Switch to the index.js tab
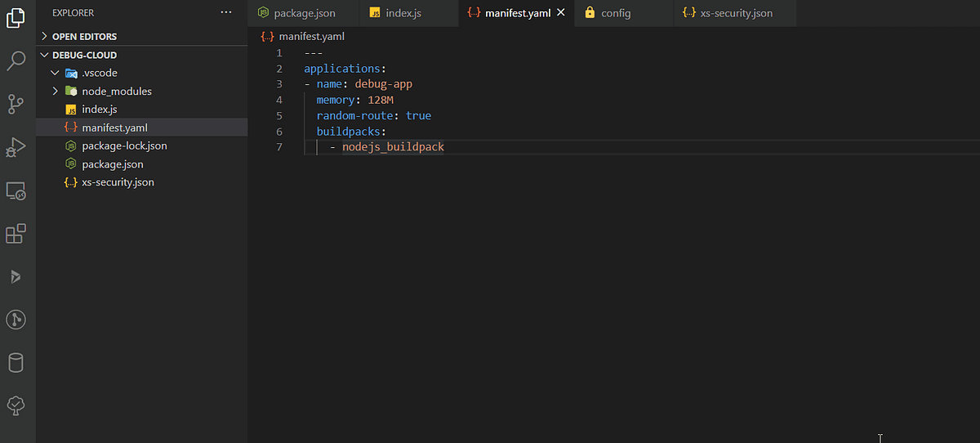Viewport: 980px width, 443px height. [x=408, y=13]
